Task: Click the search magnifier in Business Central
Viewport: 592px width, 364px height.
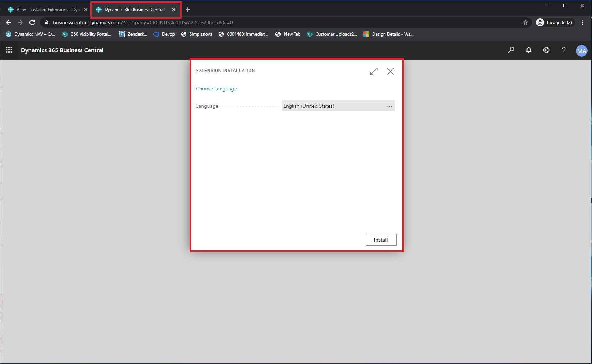Action: pyautogui.click(x=511, y=50)
